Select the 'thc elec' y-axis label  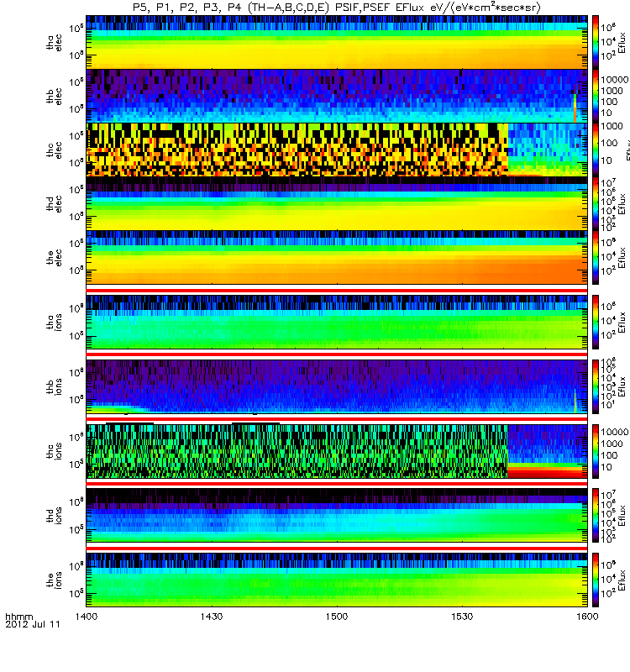[x=54, y=150]
